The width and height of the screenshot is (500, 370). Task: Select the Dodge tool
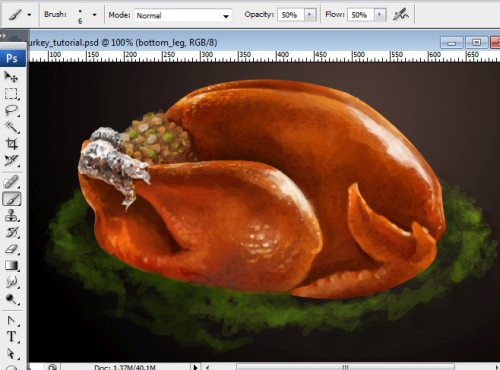click(x=11, y=299)
